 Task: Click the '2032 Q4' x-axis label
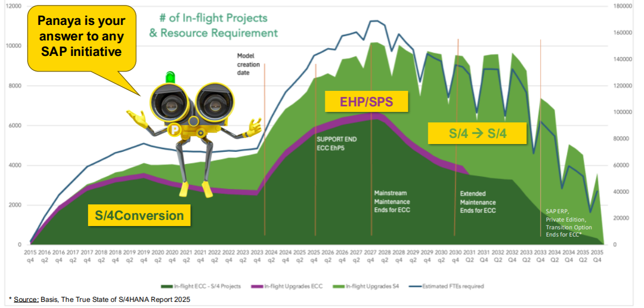(x=512, y=256)
